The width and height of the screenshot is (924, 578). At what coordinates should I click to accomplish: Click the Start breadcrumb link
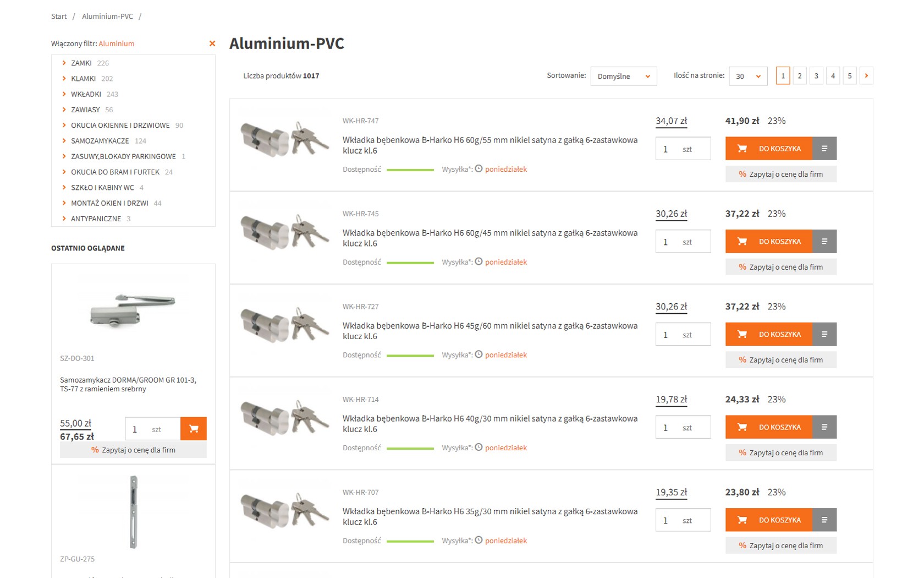[x=59, y=17]
